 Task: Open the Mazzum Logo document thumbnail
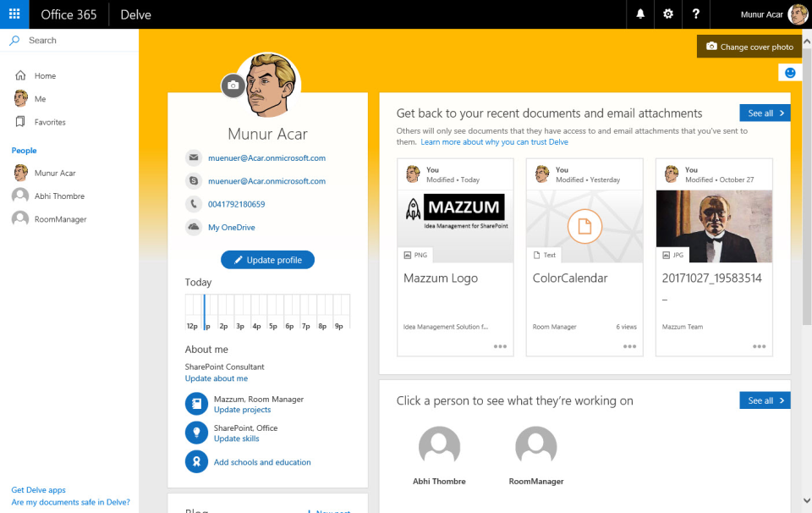[454, 209]
